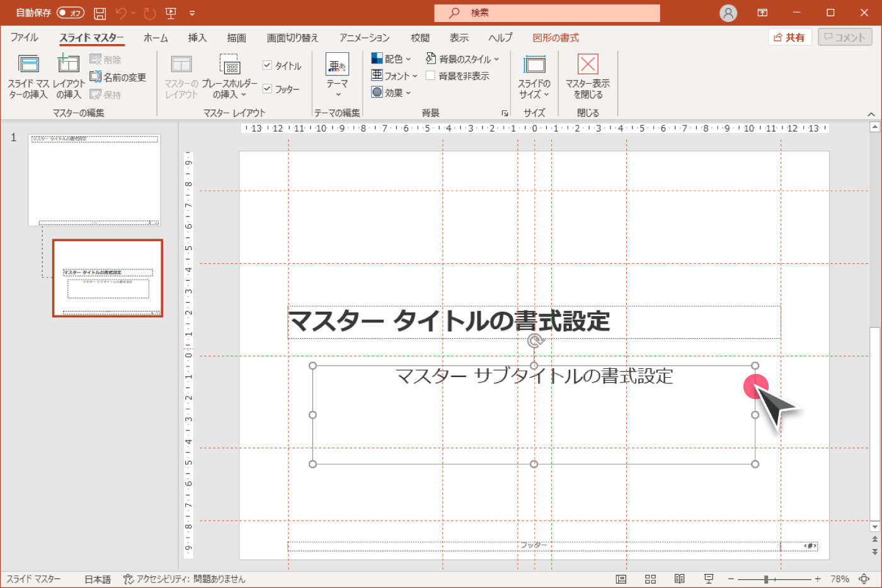
Task: Switch to Normal view icon
Action: (x=621, y=579)
